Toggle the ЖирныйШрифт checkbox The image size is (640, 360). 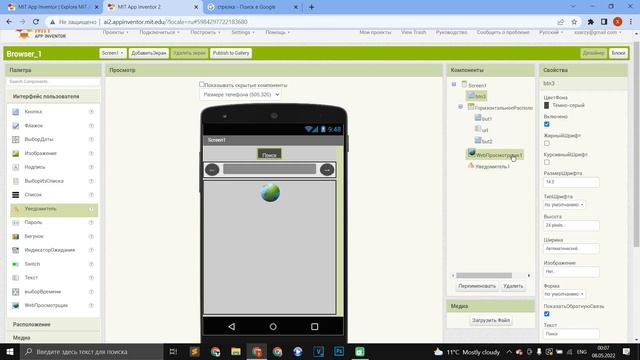coord(547,143)
